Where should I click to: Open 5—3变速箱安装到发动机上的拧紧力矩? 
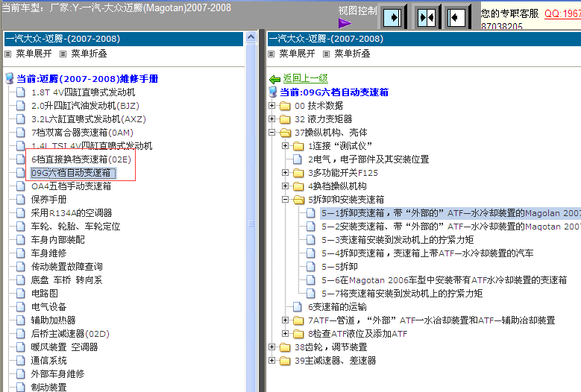tap(398, 240)
